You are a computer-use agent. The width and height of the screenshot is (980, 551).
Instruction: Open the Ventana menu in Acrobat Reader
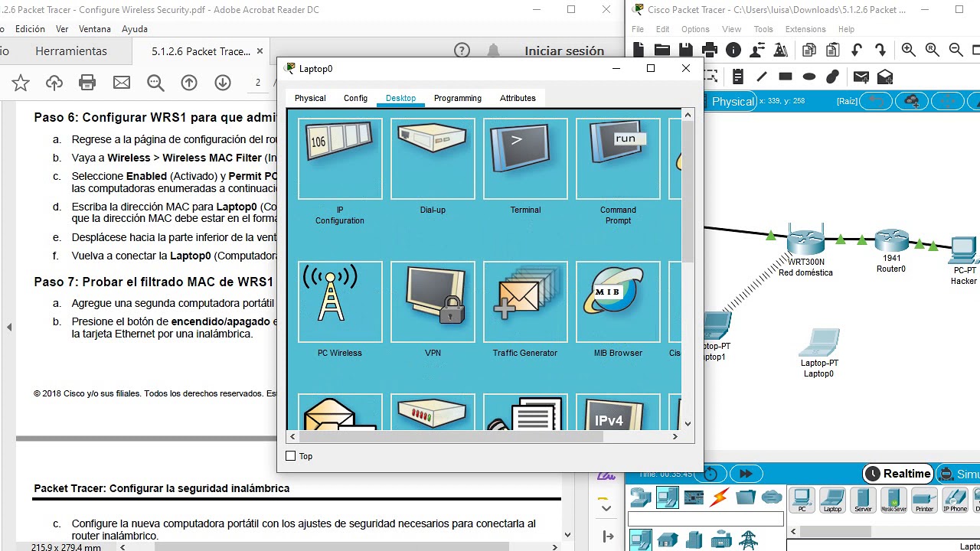[x=95, y=29]
